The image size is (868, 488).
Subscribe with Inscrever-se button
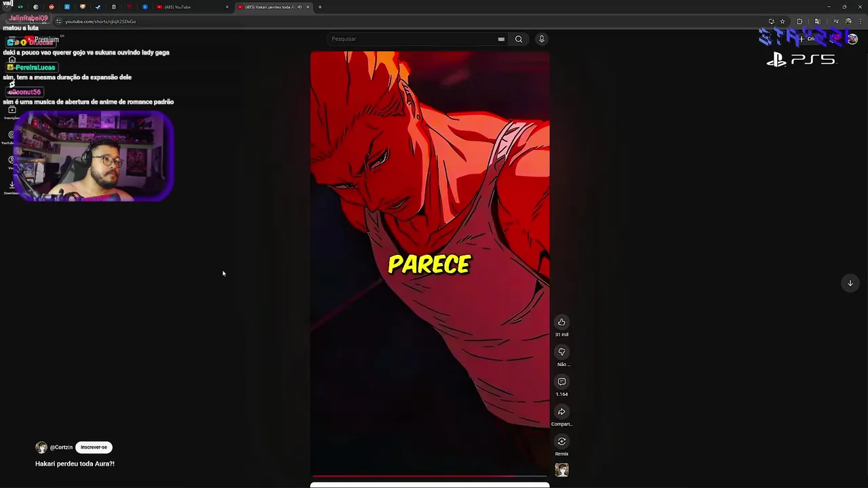coord(94,447)
